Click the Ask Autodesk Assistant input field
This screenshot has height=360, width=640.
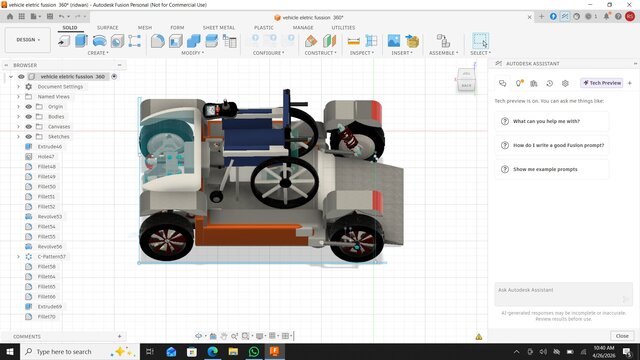pos(563,294)
